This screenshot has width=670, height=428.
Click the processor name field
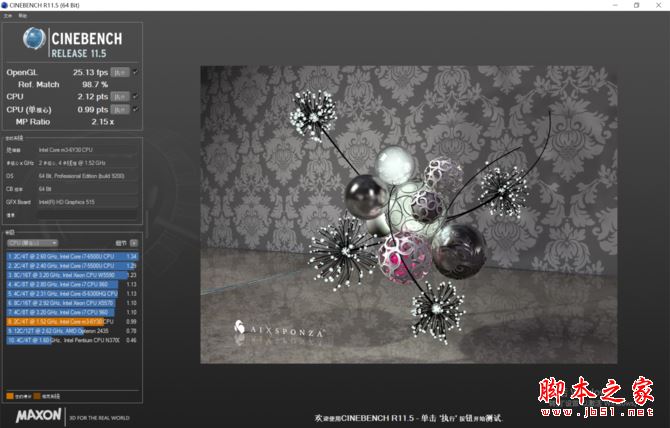(x=88, y=150)
